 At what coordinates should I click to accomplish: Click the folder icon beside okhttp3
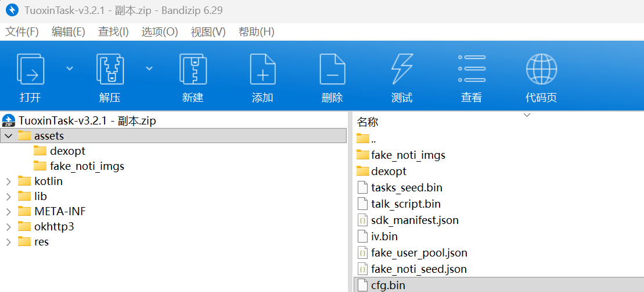pos(24,227)
